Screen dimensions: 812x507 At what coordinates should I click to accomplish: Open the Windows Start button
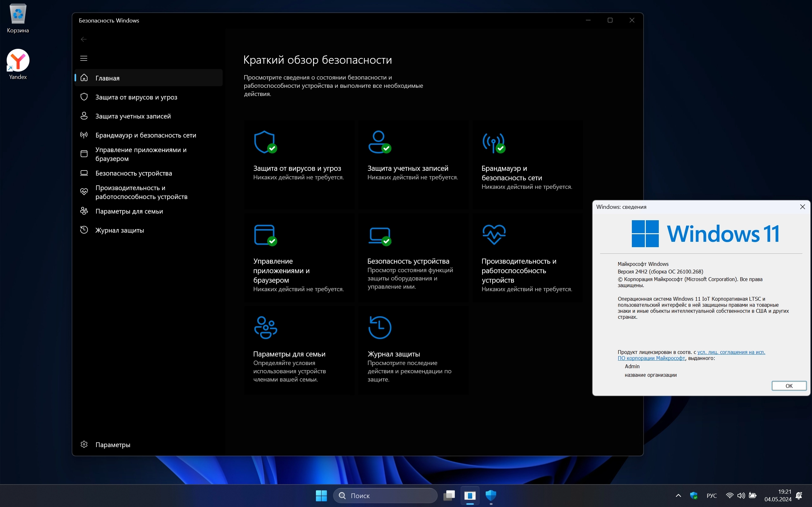321,495
